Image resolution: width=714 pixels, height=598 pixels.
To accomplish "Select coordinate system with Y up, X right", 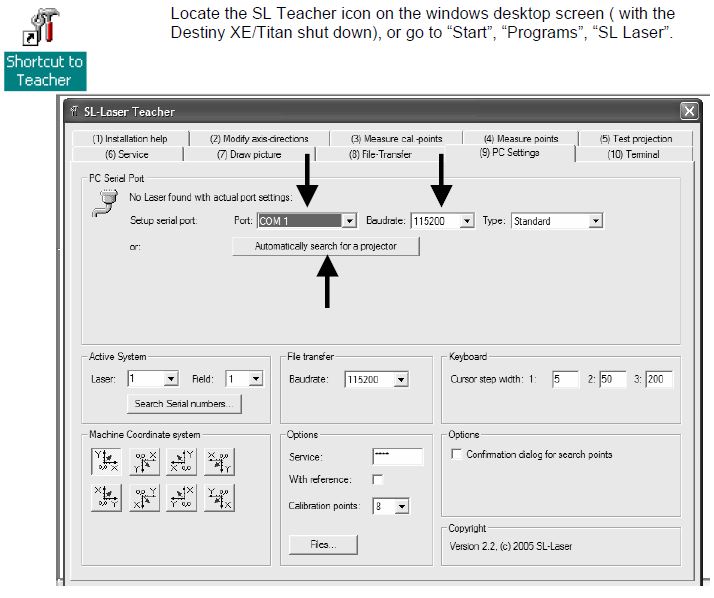I will coord(106,461).
